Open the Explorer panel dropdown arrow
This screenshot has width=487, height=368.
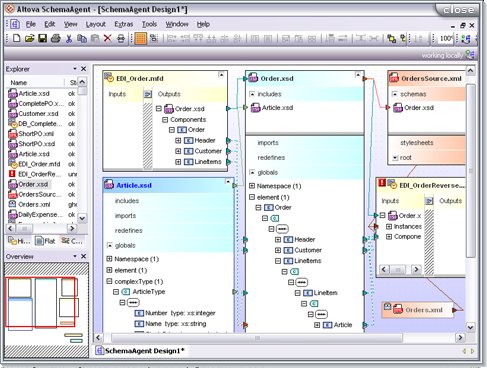[75, 69]
